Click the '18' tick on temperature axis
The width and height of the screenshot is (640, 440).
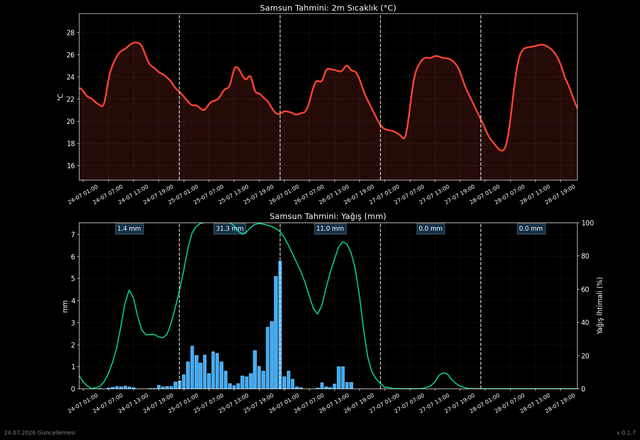click(x=70, y=144)
